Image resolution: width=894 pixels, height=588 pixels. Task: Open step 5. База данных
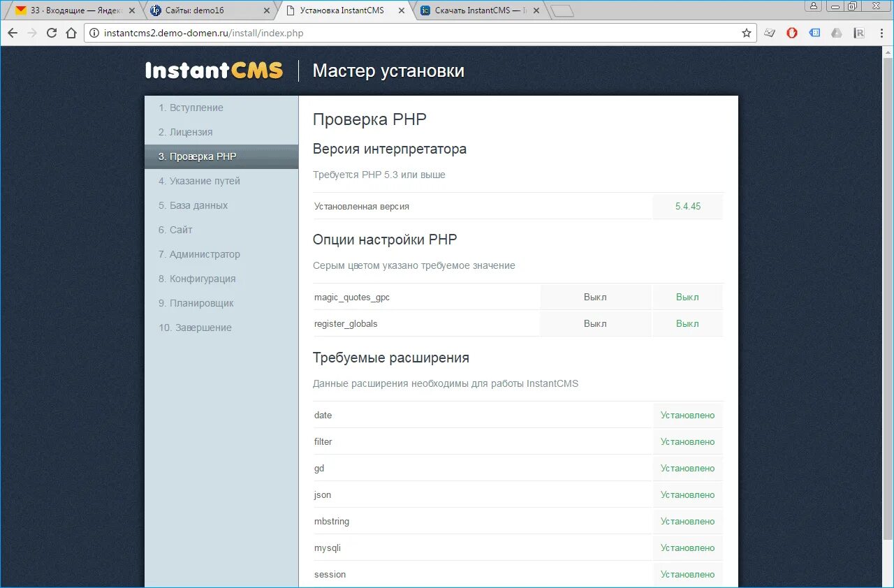221,205
